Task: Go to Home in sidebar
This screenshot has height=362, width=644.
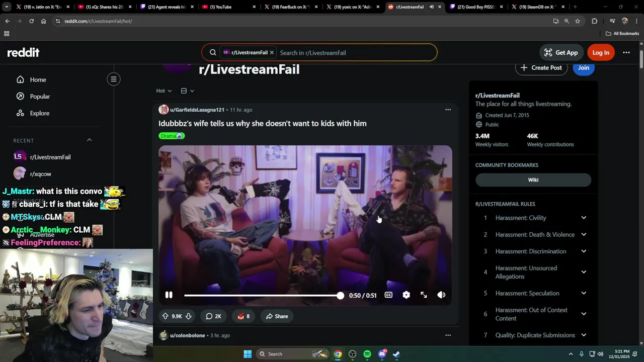Action: (x=38, y=79)
